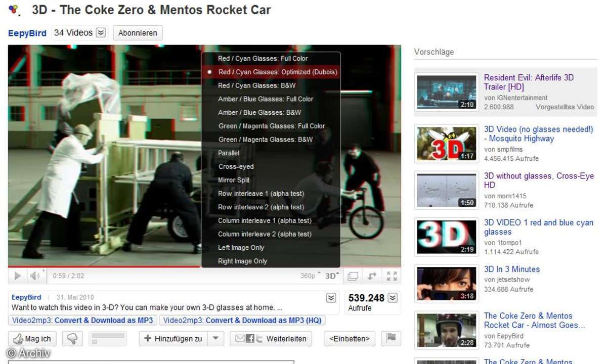This screenshot has height=364, width=607.
Task: Open Resident Evil: Afterlife 3D Trailer thumbnail
Action: pos(446,92)
